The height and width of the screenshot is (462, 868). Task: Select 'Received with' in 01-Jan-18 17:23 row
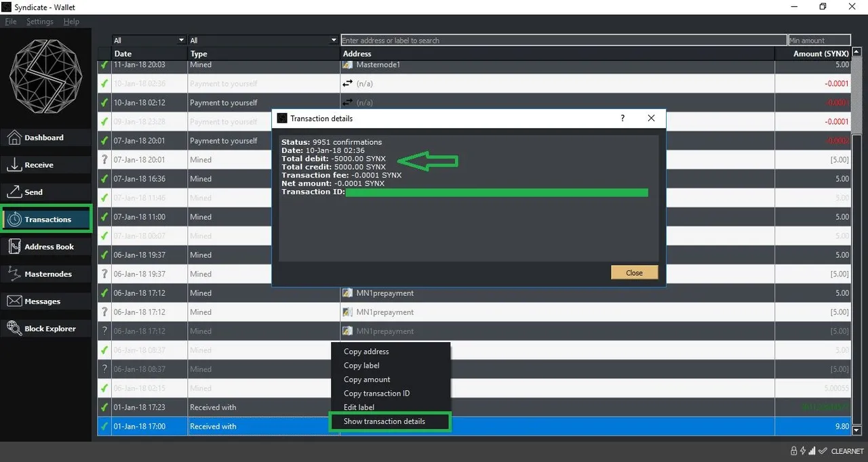tap(213, 407)
